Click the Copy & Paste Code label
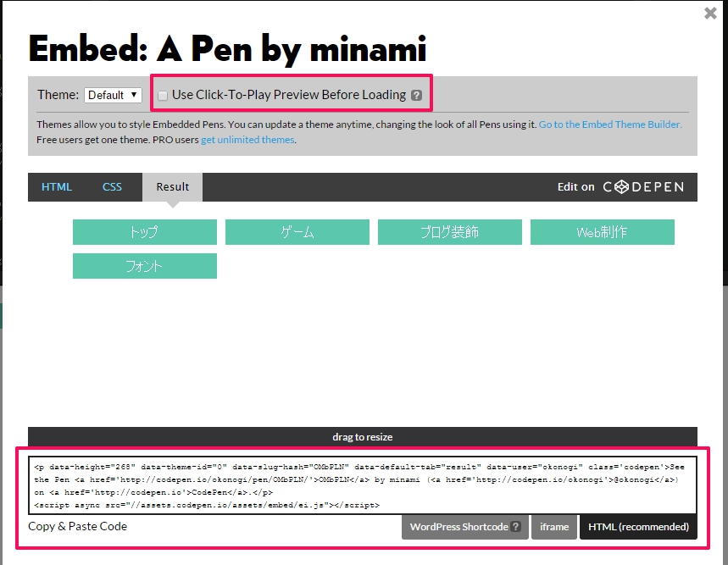The width and height of the screenshot is (728, 565). (x=77, y=527)
